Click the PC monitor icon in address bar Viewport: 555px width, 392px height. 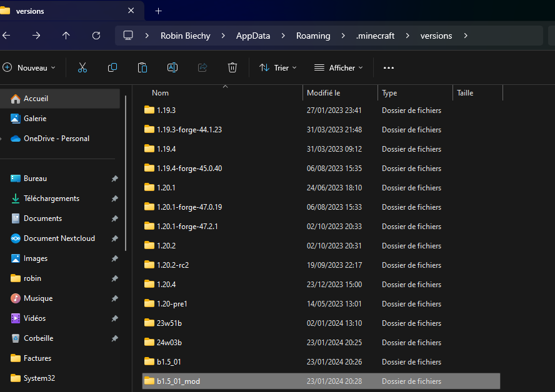(128, 36)
